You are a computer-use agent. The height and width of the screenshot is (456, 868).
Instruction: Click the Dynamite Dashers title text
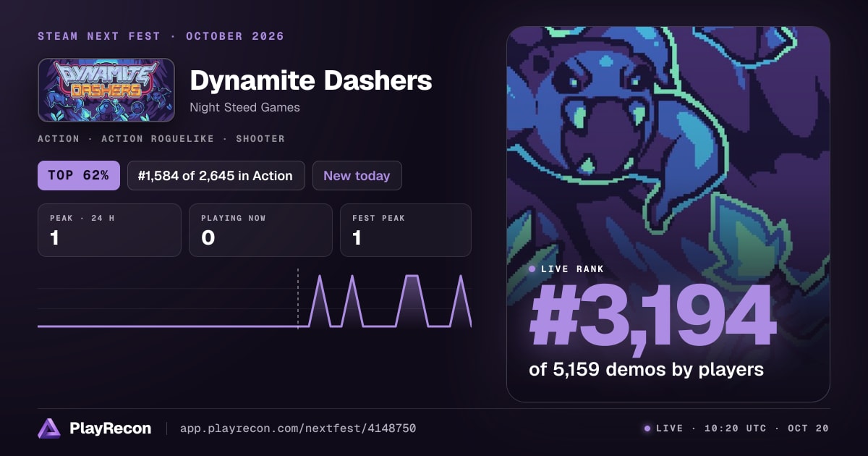311,80
